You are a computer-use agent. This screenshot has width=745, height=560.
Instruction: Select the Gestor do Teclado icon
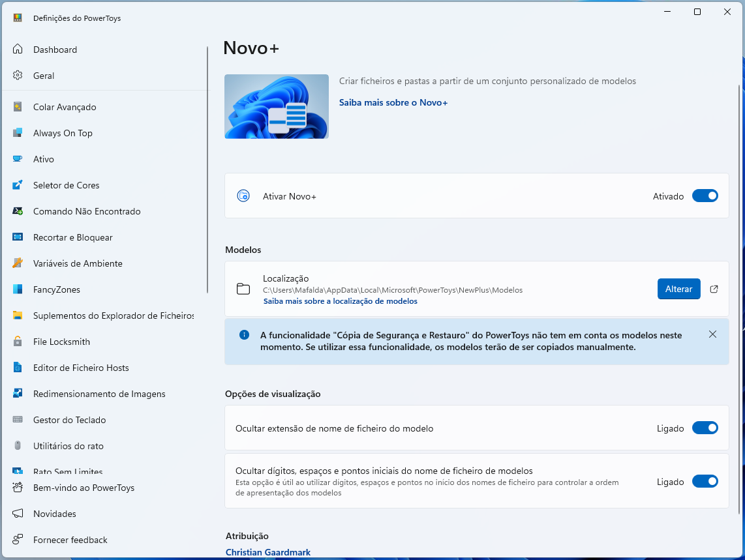pyautogui.click(x=18, y=420)
